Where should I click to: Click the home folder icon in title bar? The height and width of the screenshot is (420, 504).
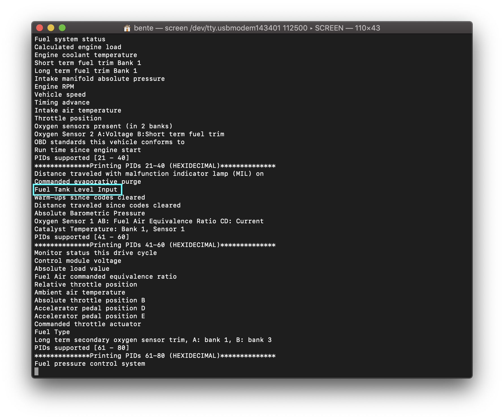point(127,28)
